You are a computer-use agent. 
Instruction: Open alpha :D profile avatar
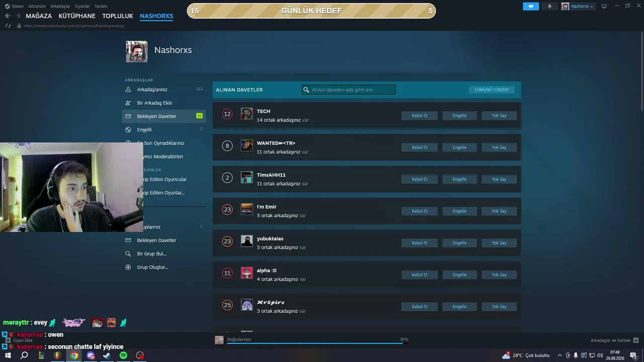[x=247, y=273]
